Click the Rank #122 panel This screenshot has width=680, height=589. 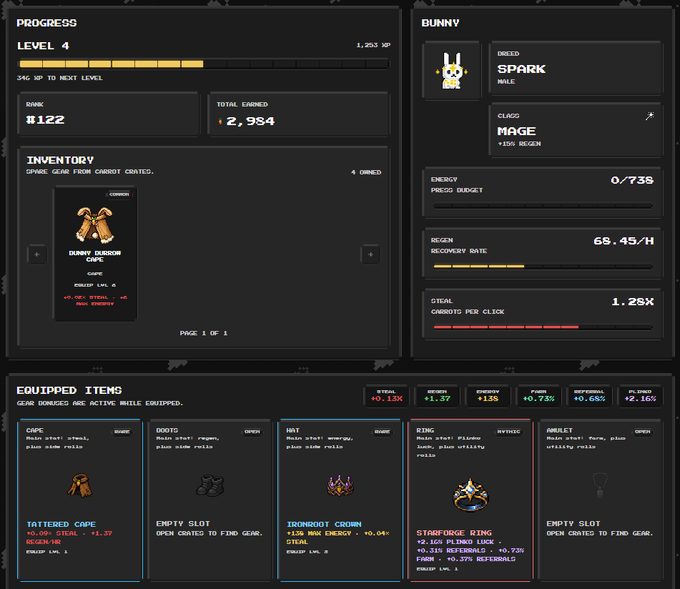point(108,114)
